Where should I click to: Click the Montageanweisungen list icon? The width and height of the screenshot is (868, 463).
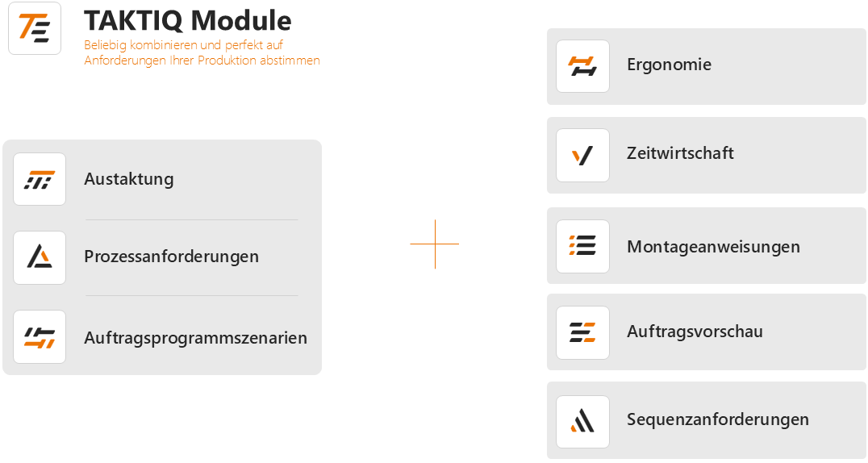pyautogui.click(x=582, y=246)
